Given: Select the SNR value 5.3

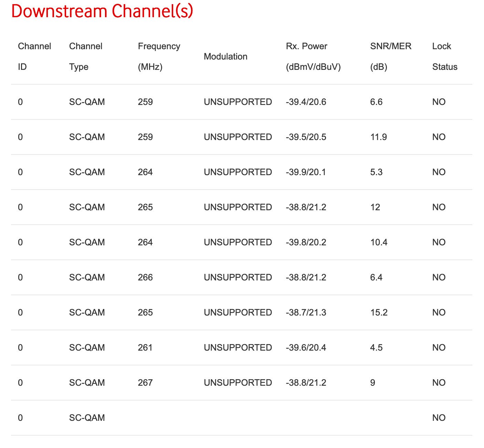Looking at the screenshot, I should [x=376, y=172].
